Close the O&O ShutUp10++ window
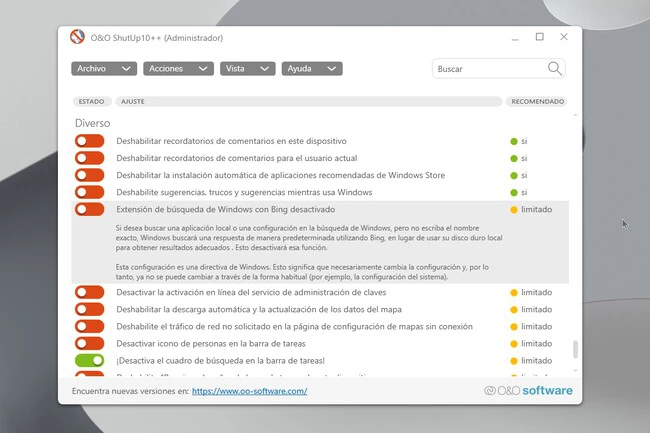The height and width of the screenshot is (433, 650). 564,36
